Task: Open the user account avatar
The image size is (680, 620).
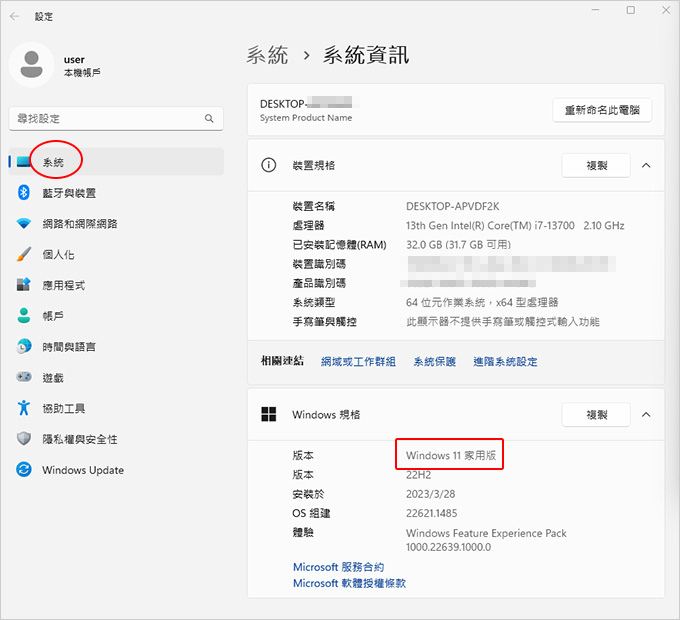Action: (x=31, y=65)
